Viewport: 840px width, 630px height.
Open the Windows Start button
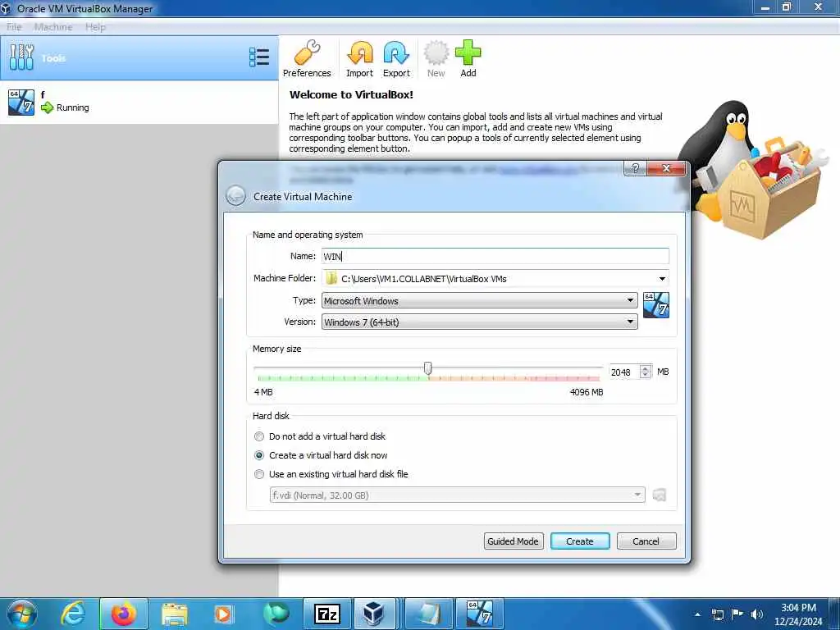(x=22, y=614)
